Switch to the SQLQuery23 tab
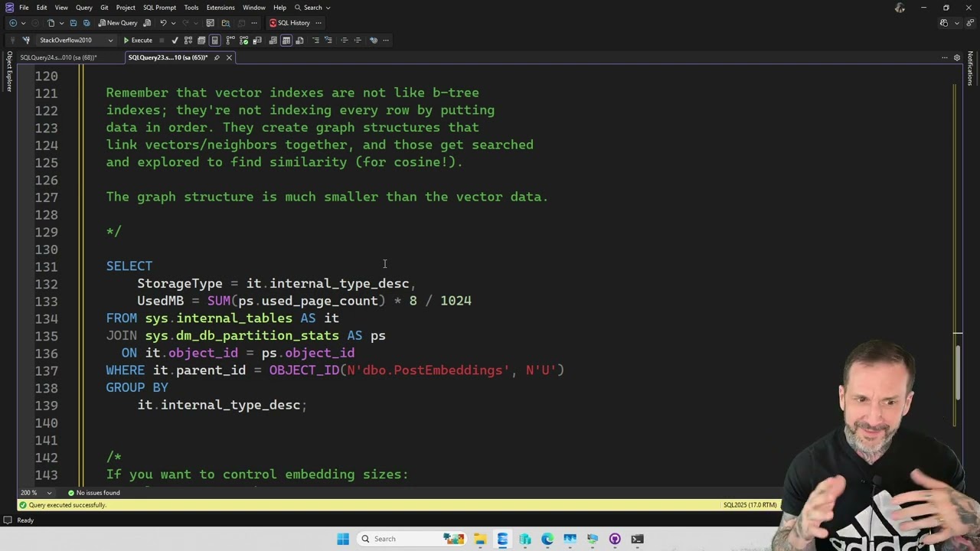Screen dimensions: 980x551 tap(168, 57)
